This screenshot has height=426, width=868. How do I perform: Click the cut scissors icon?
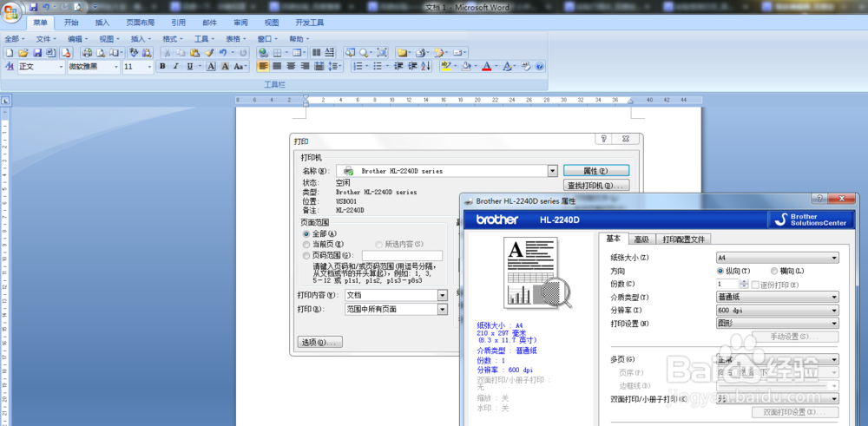pos(168,53)
